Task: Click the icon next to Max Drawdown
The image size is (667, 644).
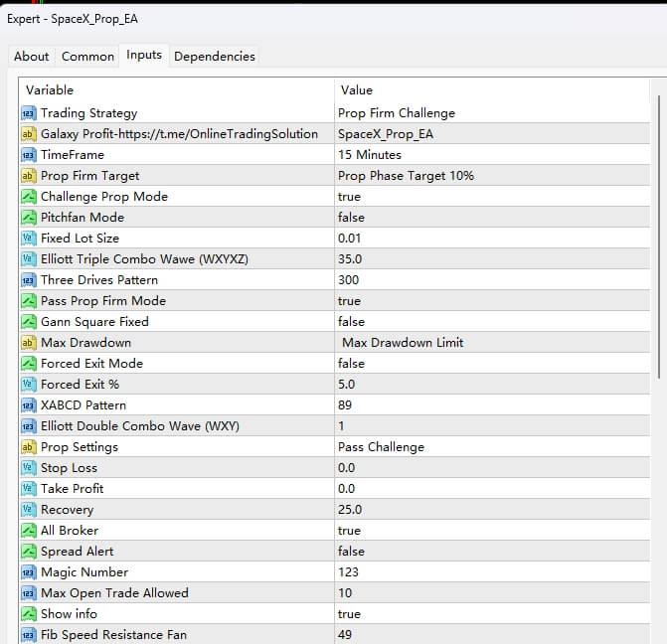Action: pos(28,343)
